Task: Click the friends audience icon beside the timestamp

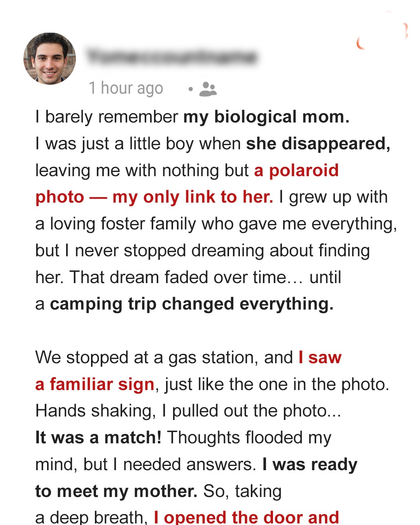Action: click(208, 89)
